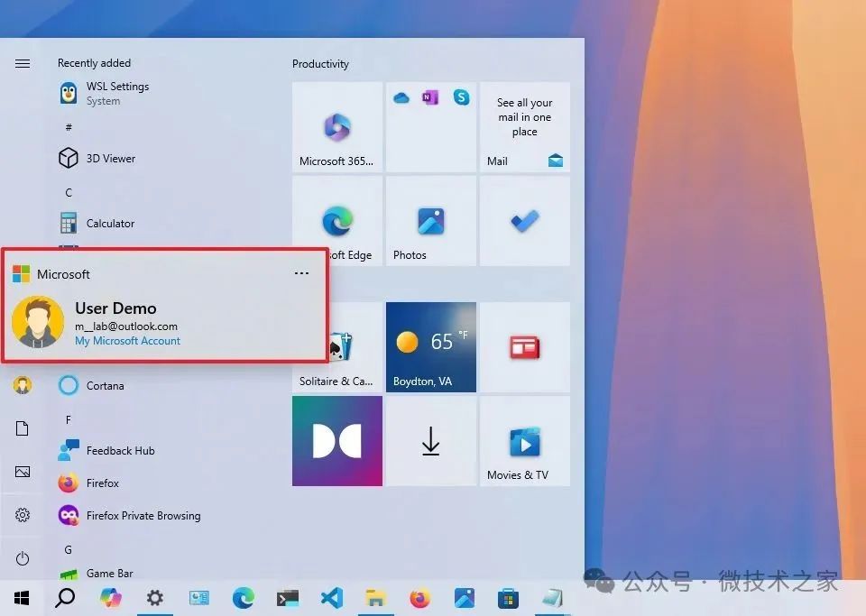
Task: Click the Productivity group header
Action: click(x=320, y=64)
